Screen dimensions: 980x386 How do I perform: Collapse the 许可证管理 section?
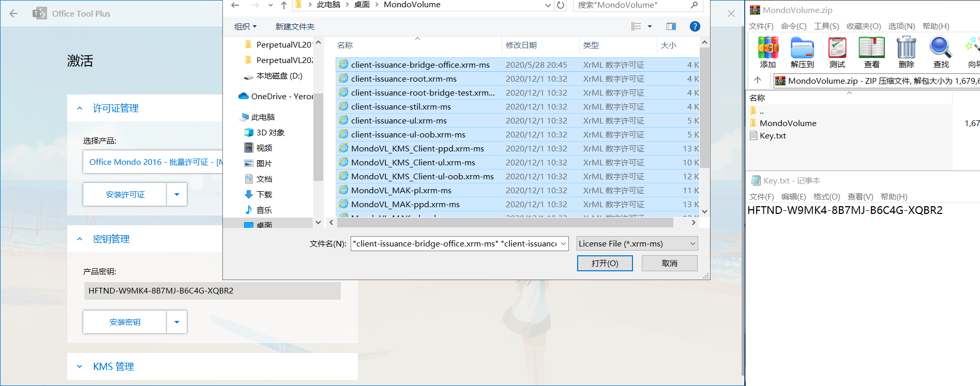pos(80,109)
